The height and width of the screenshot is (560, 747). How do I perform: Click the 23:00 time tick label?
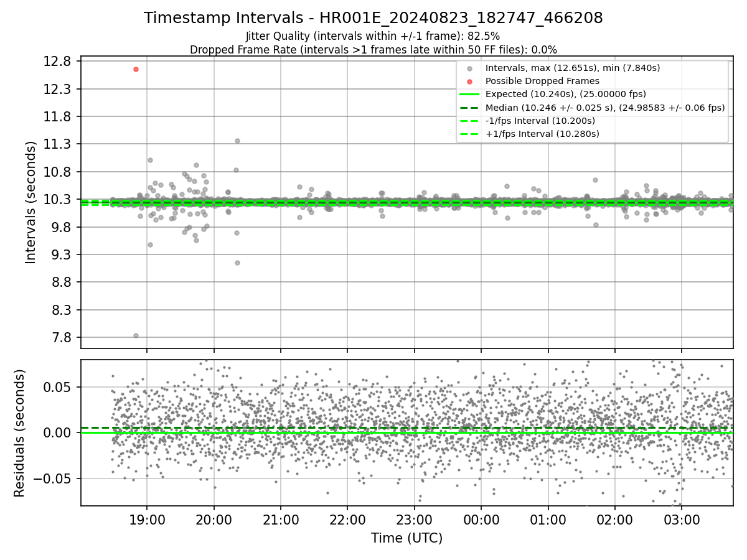415,519
